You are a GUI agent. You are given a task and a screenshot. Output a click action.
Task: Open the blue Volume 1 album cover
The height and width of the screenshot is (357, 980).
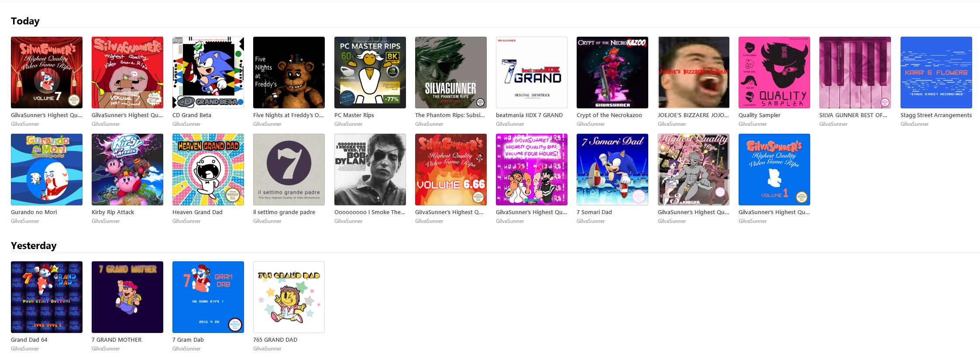click(774, 170)
